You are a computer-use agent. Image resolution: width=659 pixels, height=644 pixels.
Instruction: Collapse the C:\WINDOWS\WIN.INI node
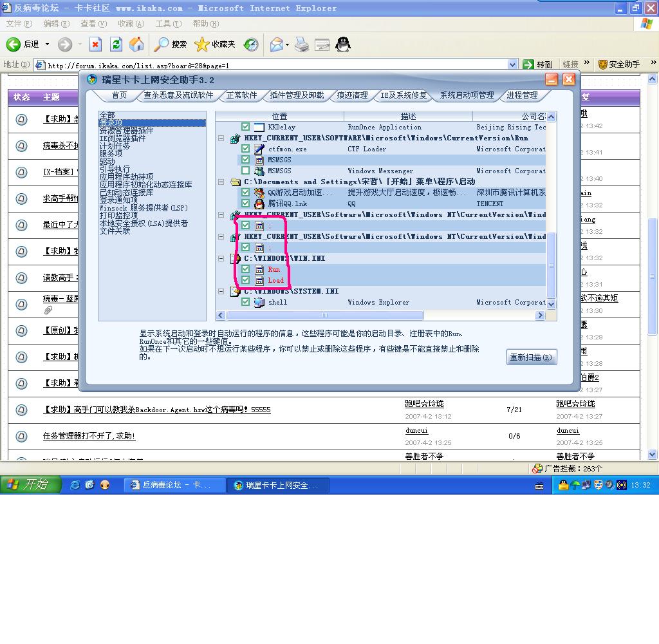221,258
